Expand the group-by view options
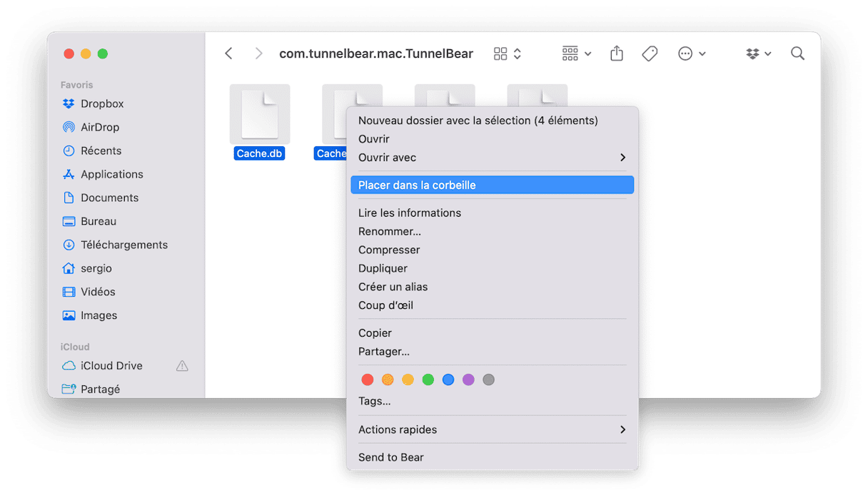Image resolution: width=868 pixels, height=493 pixels. coord(576,54)
